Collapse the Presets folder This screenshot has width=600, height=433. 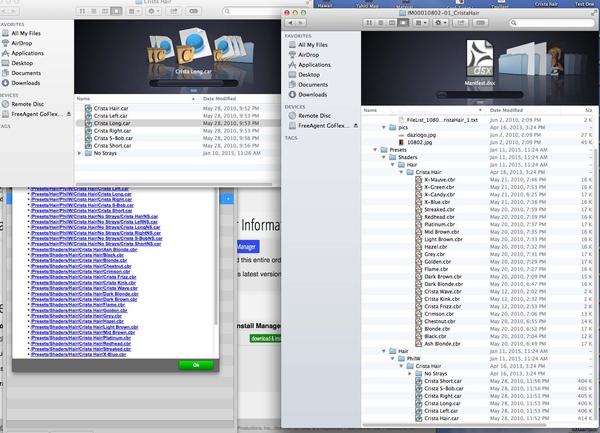pos(375,150)
